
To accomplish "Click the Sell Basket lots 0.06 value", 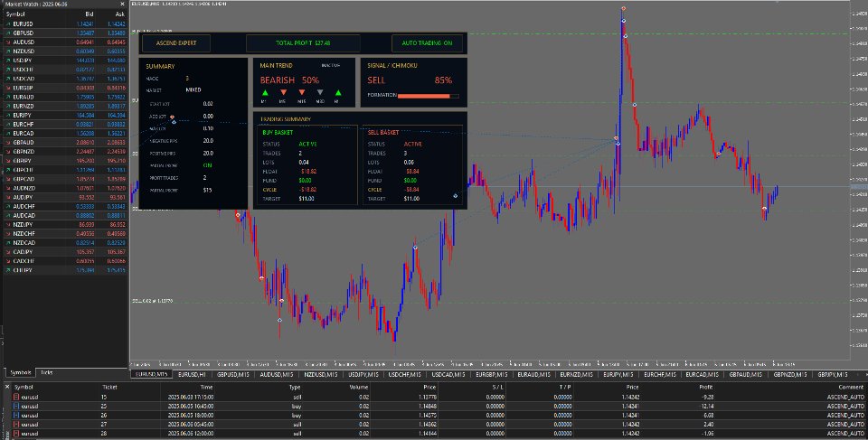I will click(409, 162).
